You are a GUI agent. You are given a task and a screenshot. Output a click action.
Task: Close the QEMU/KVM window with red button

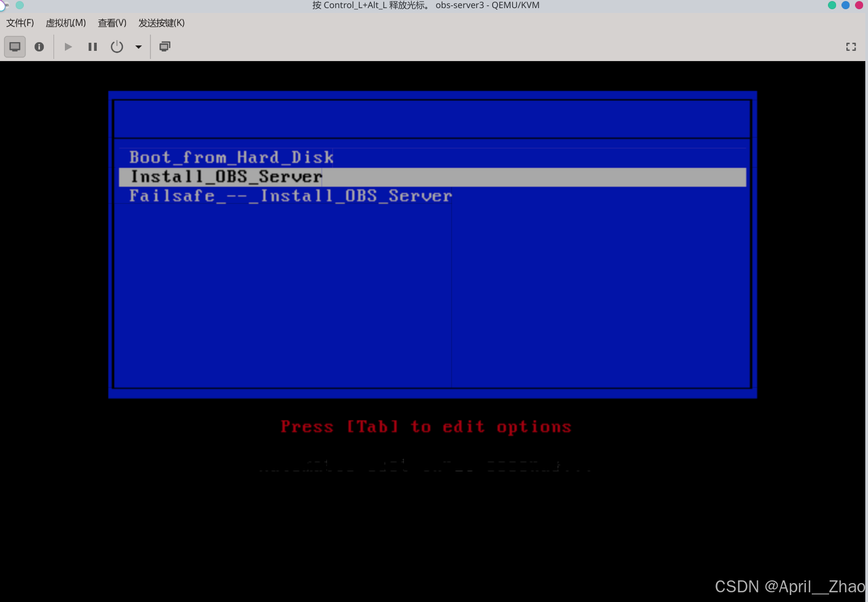[859, 5]
